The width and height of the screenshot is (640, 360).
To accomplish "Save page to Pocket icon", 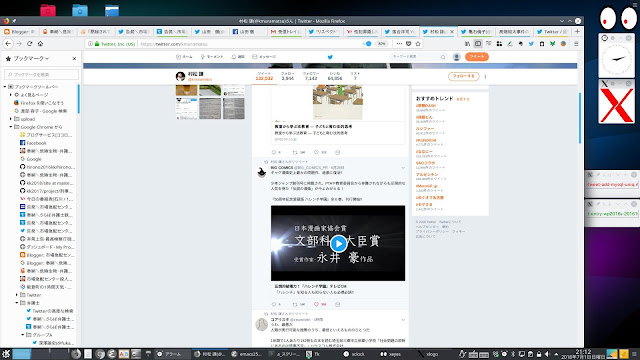I will 409,44.
